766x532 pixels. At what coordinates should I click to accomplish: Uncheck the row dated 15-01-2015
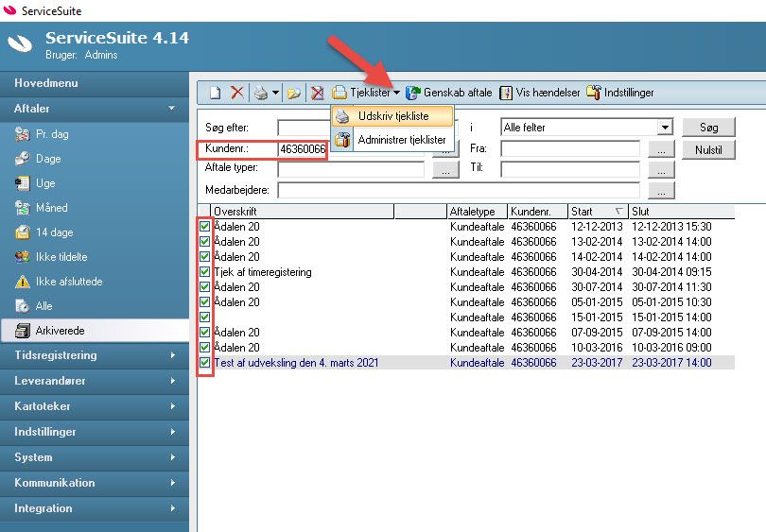(204, 317)
